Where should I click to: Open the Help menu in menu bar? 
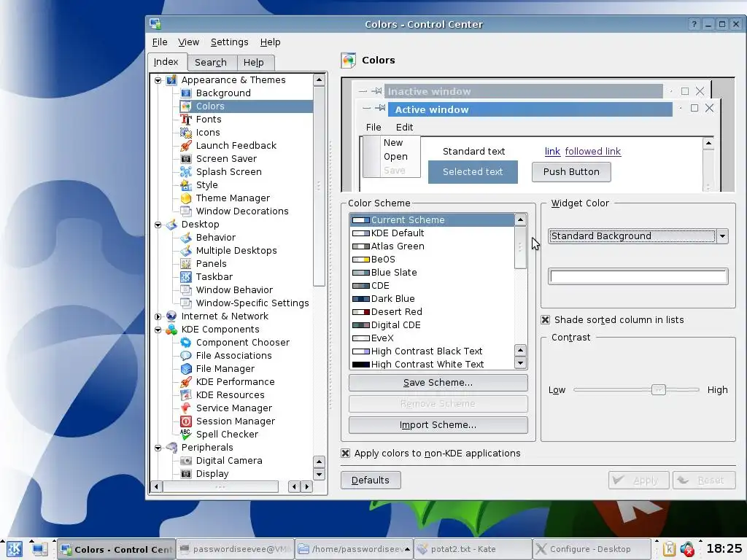pos(270,42)
